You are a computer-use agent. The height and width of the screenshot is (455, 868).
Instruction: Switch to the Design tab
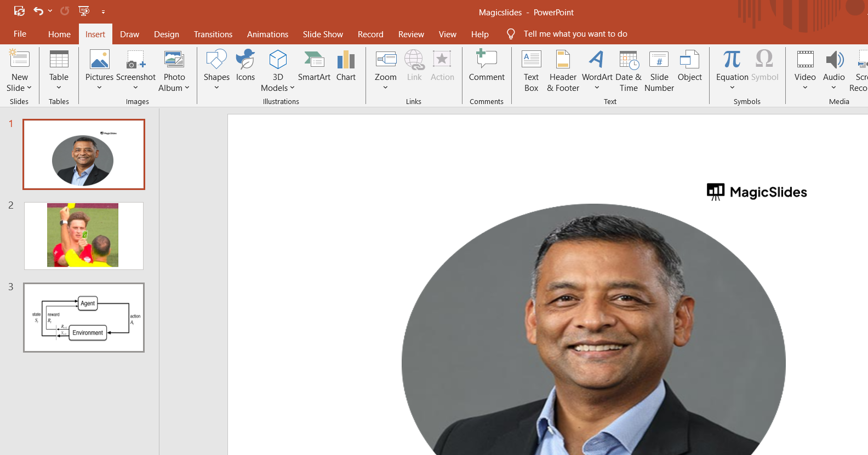(166, 34)
